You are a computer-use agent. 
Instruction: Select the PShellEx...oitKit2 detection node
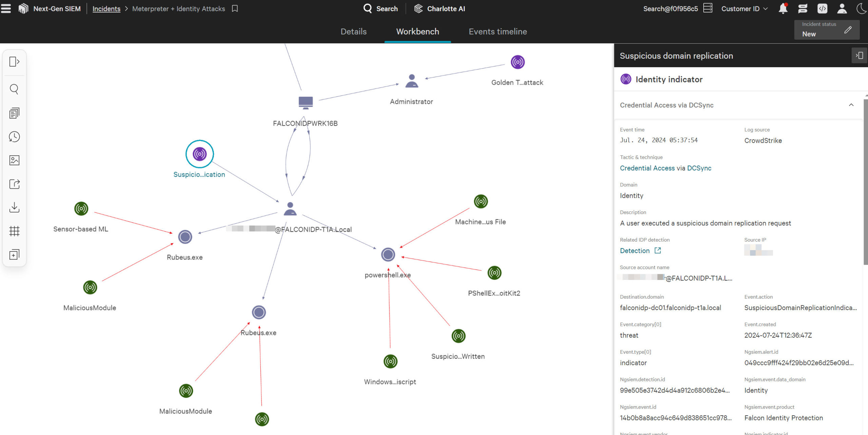click(x=494, y=273)
